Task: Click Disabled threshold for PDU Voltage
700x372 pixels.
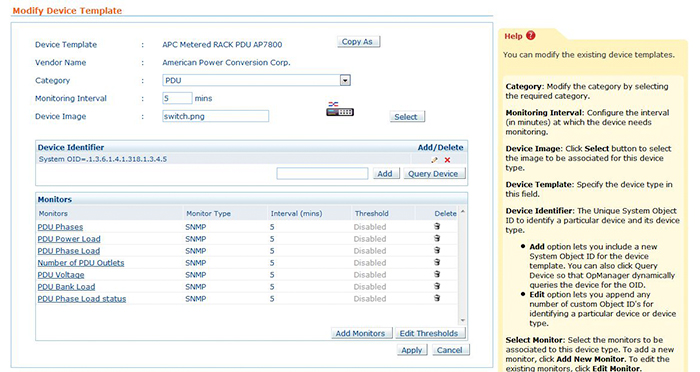Action: 370,275
